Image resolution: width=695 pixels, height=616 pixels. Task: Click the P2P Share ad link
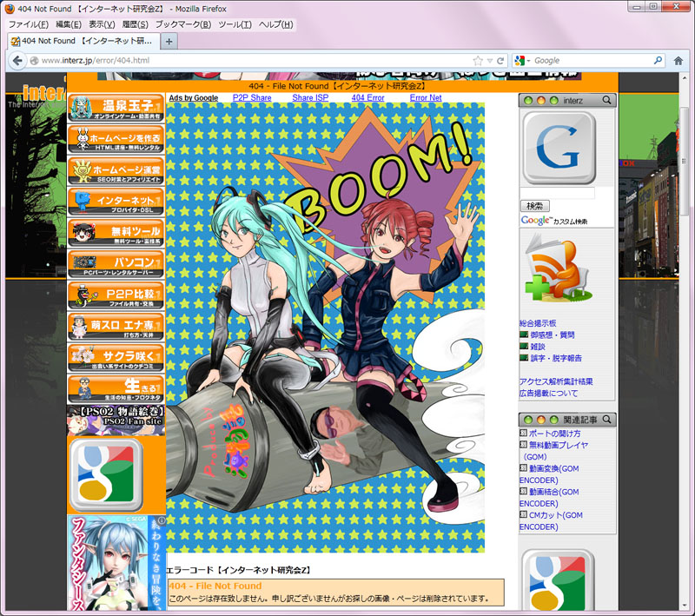(252, 97)
